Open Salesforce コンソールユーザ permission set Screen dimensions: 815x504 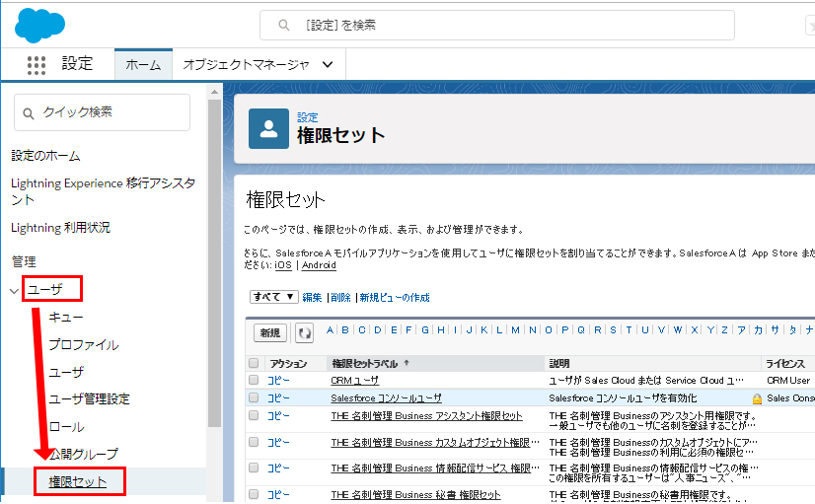coord(386,398)
